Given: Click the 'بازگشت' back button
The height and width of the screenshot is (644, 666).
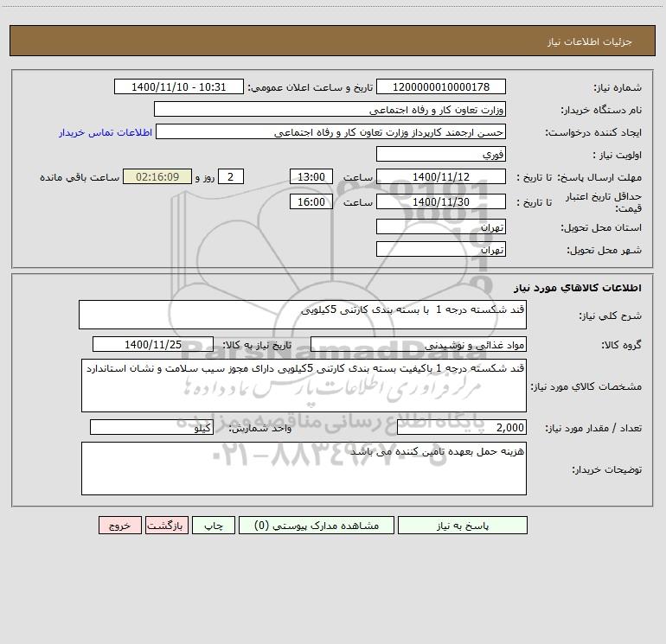Looking at the screenshot, I should coord(166,525).
